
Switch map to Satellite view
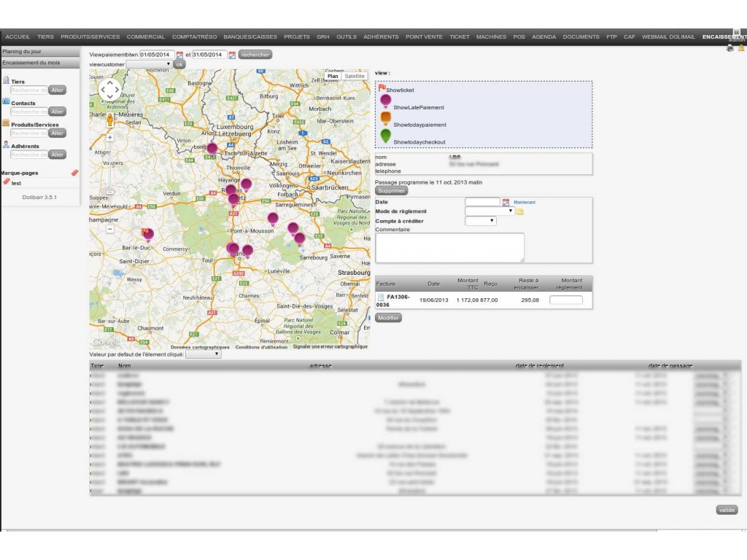coord(355,76)
